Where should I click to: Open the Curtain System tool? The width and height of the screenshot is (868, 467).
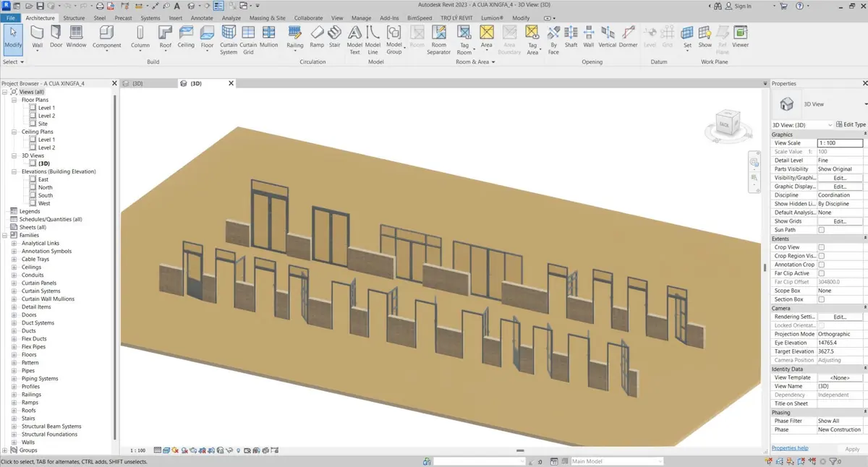pyautogui.click(x=229, y=40)
